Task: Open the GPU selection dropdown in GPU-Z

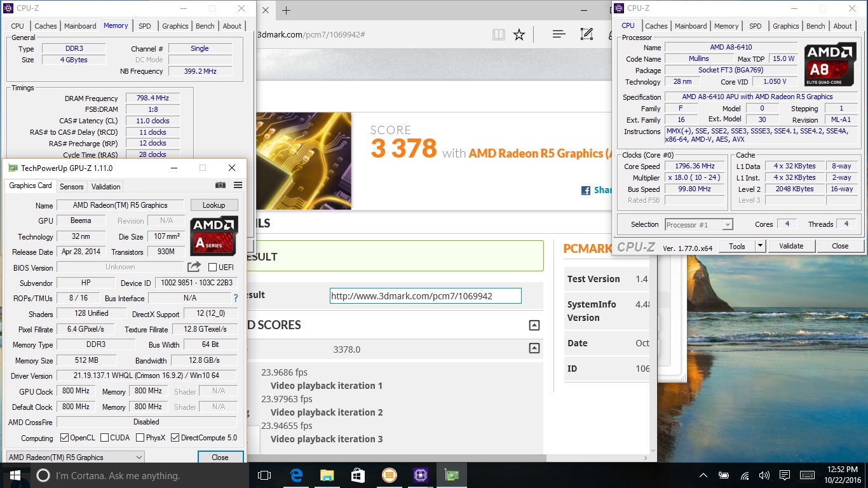Action: tap(75, 457)
